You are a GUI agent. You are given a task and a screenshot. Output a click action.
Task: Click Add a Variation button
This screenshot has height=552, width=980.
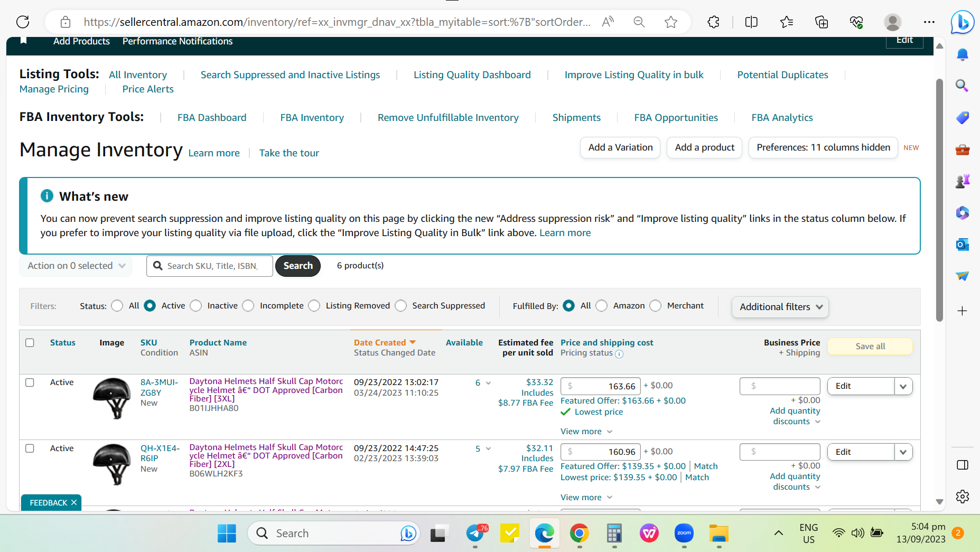tap(620, 147)
